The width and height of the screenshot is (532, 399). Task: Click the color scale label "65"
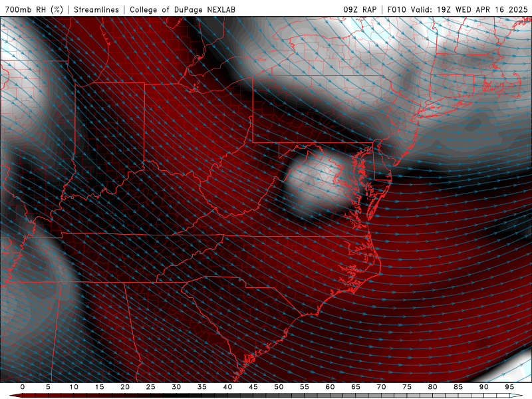[x=356, y=387]
